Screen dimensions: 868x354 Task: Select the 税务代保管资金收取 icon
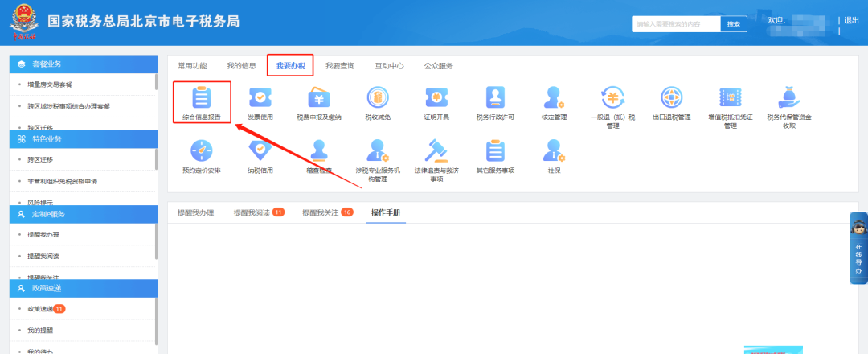[789, 97]
